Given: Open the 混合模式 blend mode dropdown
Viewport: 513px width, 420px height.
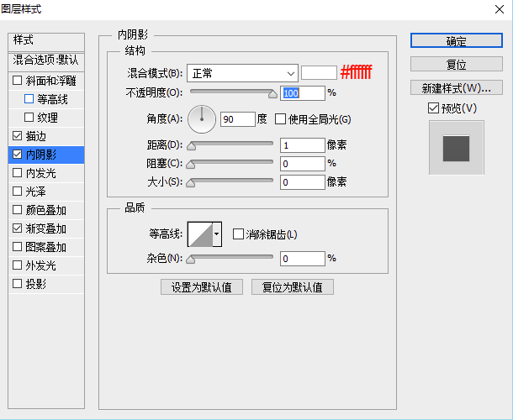Looking at the screenshot, I should (242, 73).
